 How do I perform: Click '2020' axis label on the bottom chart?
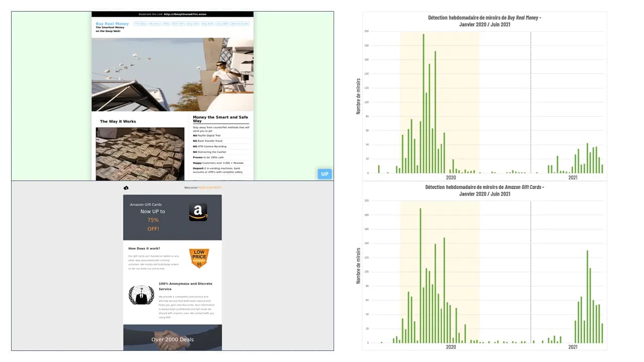(x=451, y=347)
